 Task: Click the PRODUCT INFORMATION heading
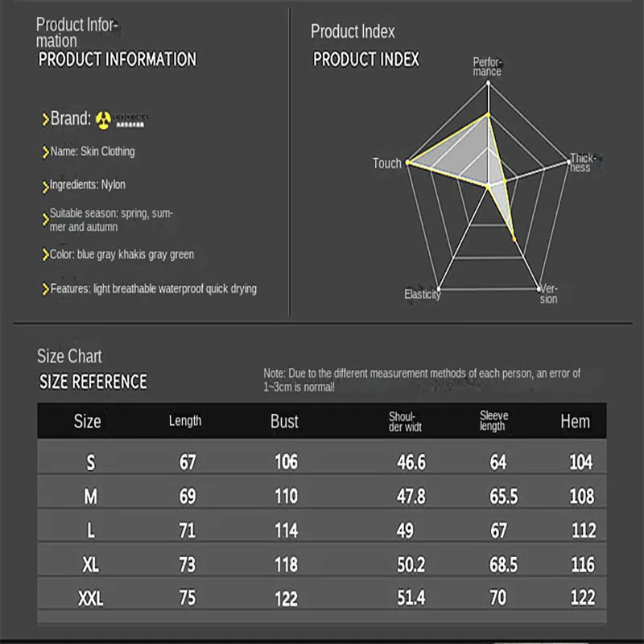tap(118, 59)
